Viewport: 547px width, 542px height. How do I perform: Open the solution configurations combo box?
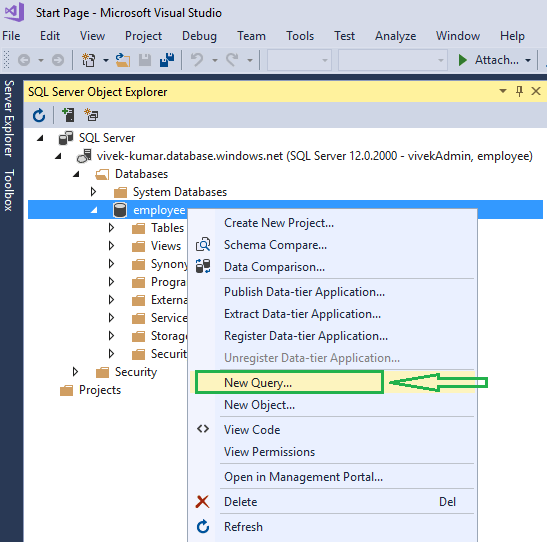299,60
